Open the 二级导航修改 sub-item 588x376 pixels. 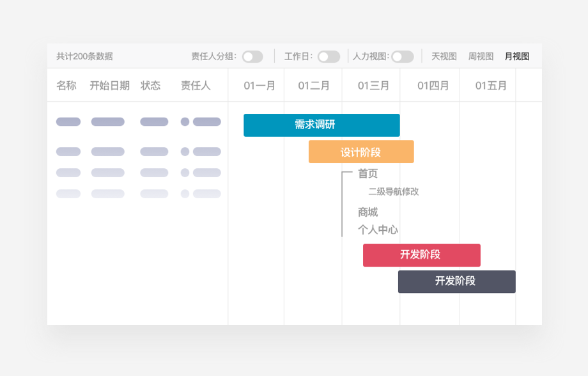coord(393,192)
